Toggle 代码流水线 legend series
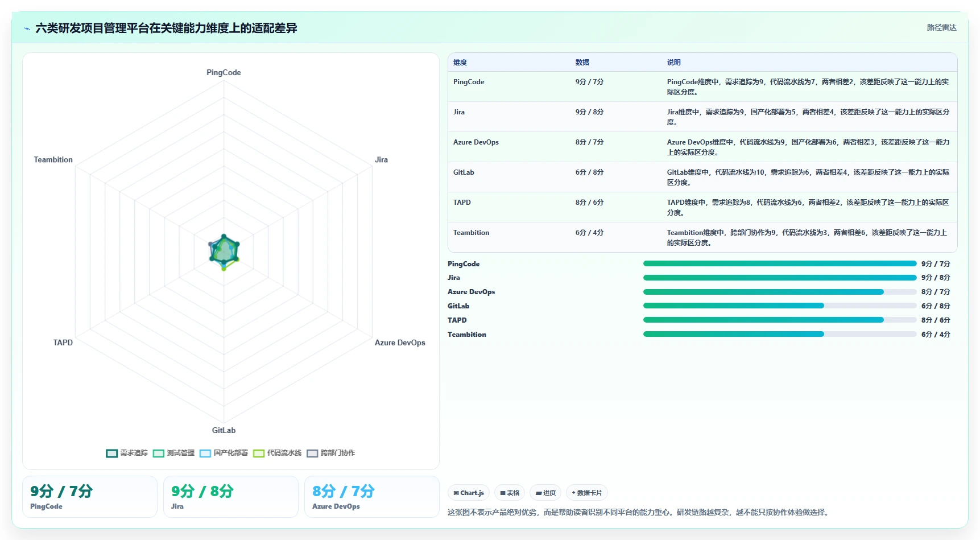Image resolution: width=980 pixels, height=540 pixels. (277, 453)
